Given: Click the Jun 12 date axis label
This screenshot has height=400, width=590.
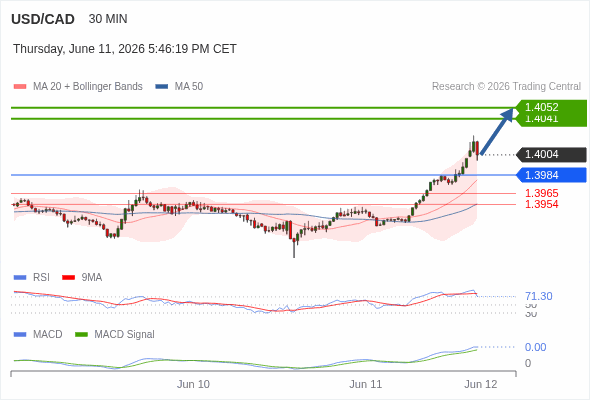Looking at the screenshot, I should click(x=481, y=384).
